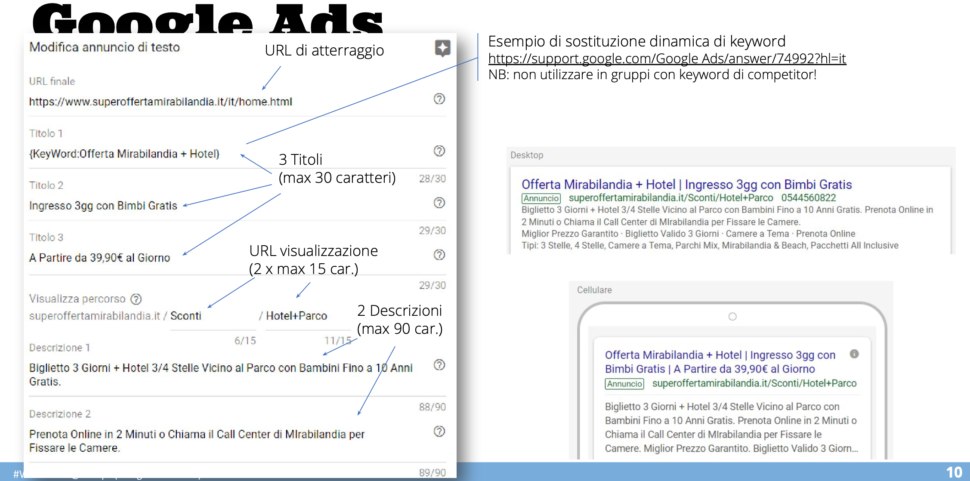The width and height of the screenshot is (970, 481).
Task: Click the 11/15 path character counter
Action: click(x=338, y=341)
